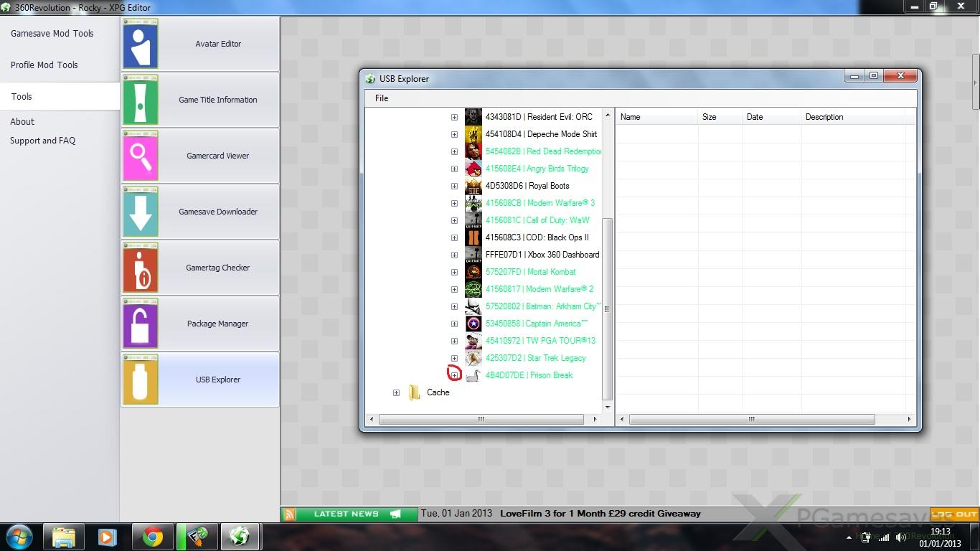Expand the Prison Break tree node
This screenshot has height=551, width=980.
[x=454, y=375]
